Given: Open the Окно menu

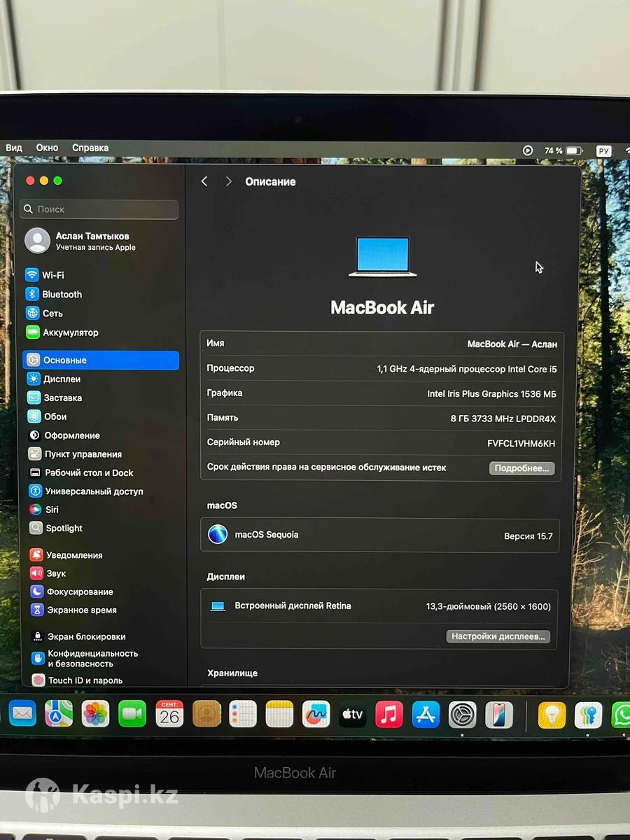Looking at the screenshot, I should tap(47, 148).
